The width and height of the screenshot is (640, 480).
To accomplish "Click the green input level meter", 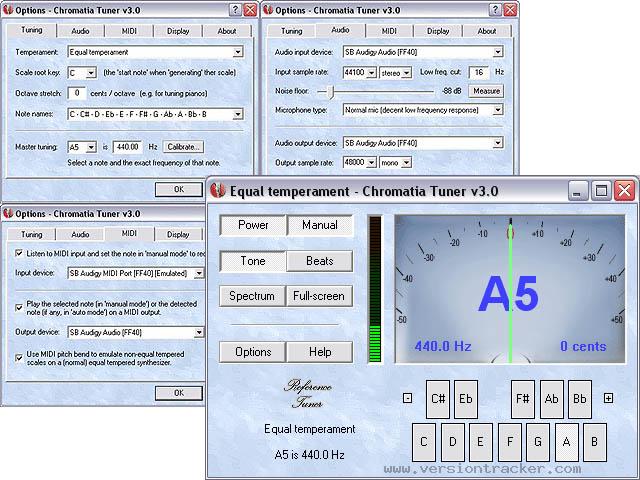I will coord(375,289).
